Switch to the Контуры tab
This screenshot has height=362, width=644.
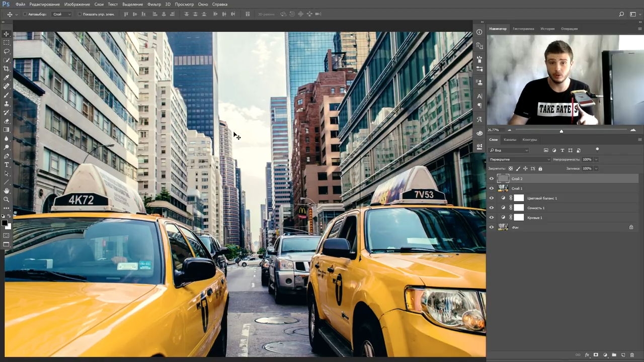pos(530,140)
